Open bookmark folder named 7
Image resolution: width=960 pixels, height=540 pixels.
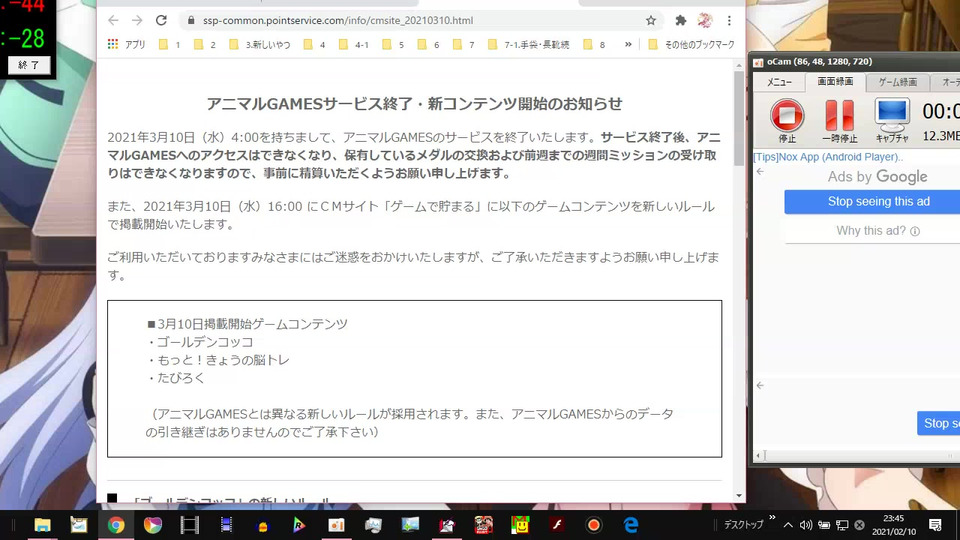click(463, 44)
